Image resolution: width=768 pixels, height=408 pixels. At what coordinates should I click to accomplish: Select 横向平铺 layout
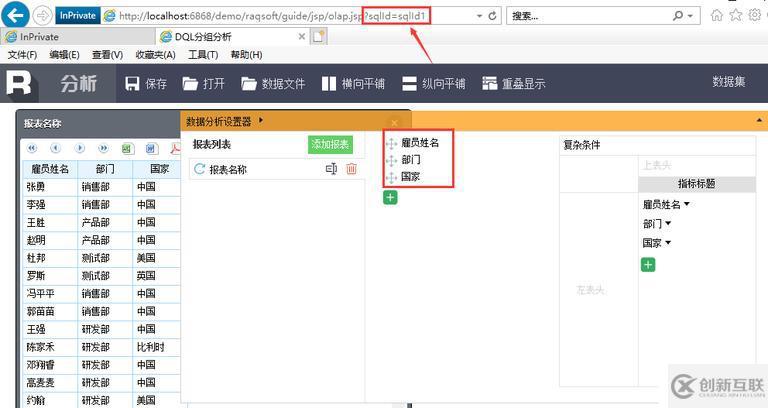point(353,84)
